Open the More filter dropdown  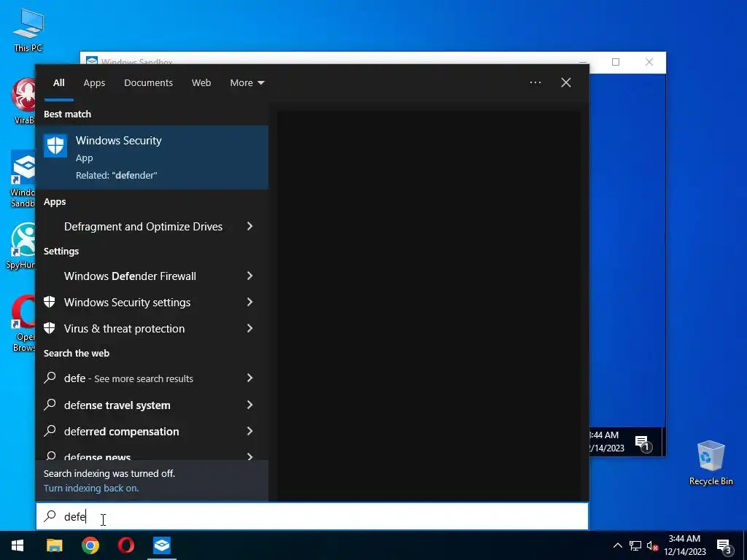click(247, 82)
